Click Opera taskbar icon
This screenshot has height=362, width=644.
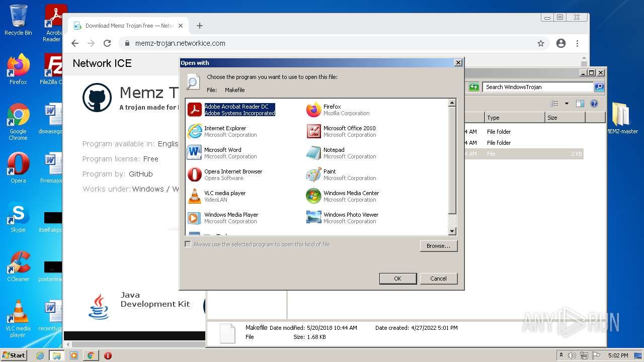[x=108, y=355]
